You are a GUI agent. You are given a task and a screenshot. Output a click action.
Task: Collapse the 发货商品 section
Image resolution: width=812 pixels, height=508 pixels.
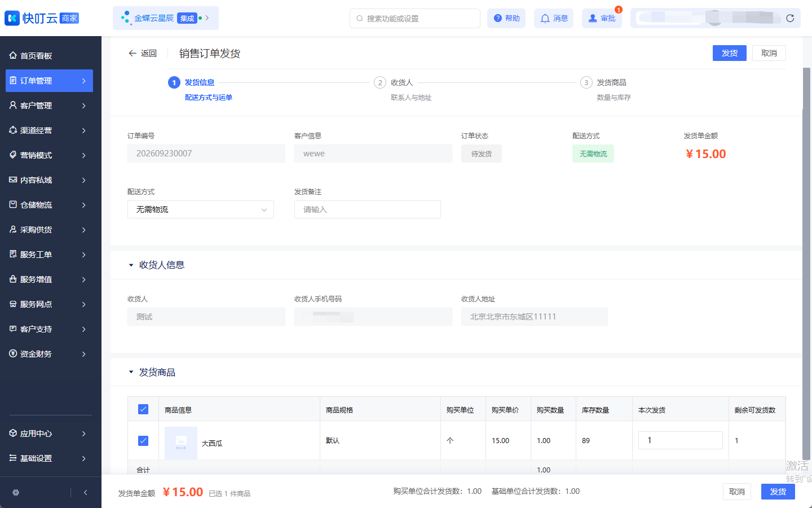(x=131, y=372)
